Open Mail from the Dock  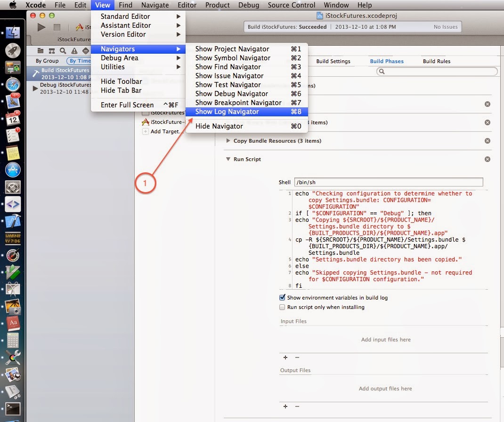(x=13, y=101)
